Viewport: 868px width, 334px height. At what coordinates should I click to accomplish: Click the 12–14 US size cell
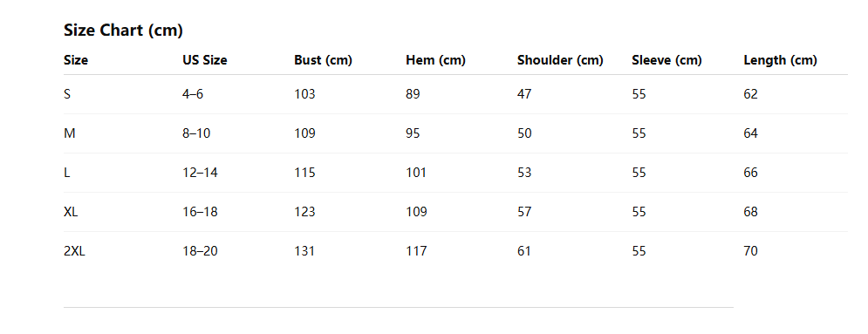pos(200,173)
